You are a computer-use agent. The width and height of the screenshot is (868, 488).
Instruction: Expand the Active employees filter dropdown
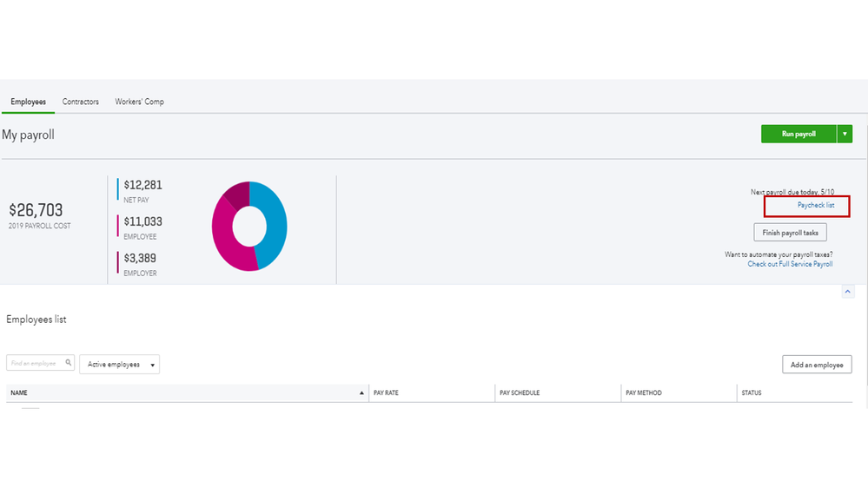click(x=120, y=364)
